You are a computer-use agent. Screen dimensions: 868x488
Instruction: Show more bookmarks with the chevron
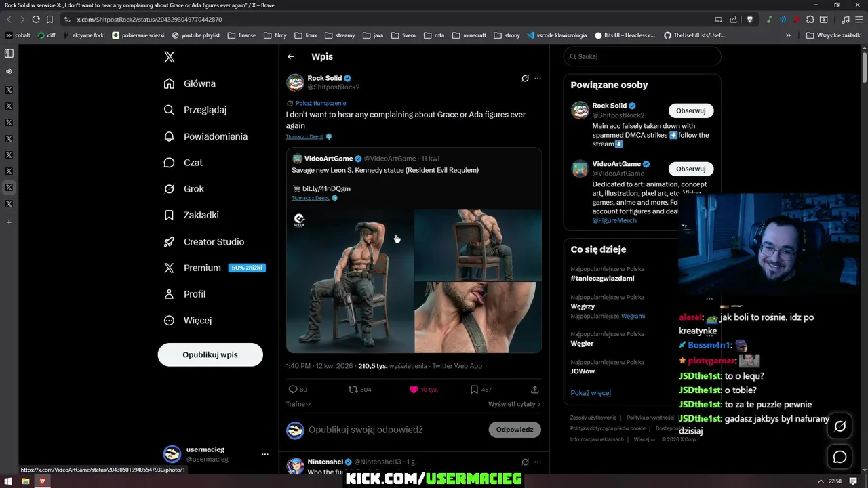click(788, 35)
